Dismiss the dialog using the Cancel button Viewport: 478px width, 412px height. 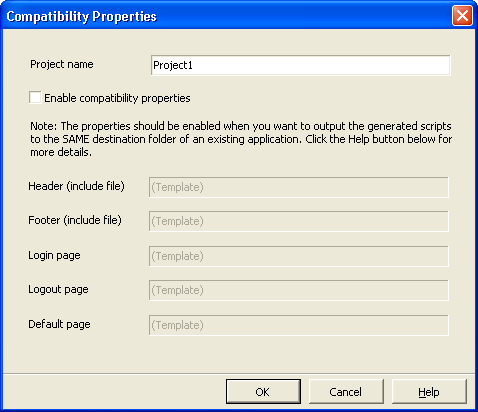(x=346, y=392)
